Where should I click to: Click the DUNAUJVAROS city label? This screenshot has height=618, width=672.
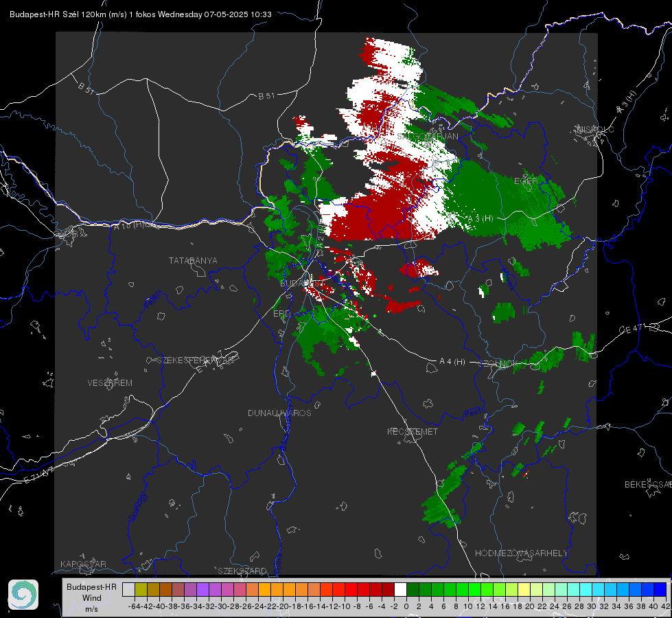click(x=279, y=413)
